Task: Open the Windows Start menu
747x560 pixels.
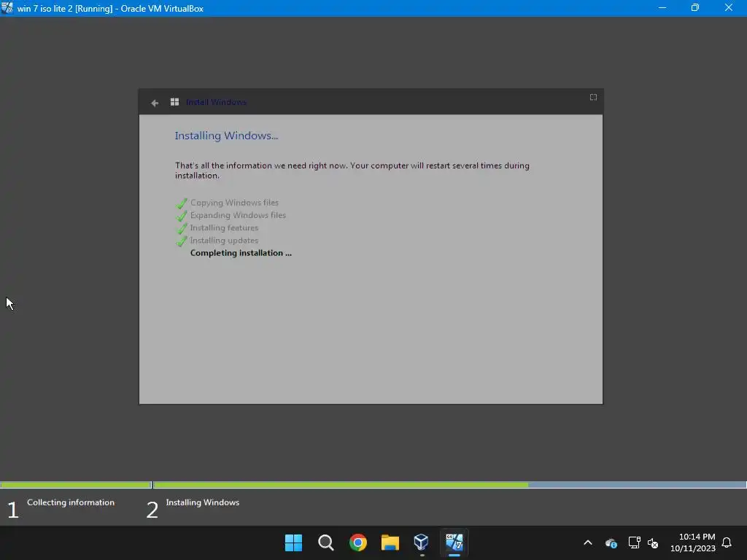Action: coord(293,542)
